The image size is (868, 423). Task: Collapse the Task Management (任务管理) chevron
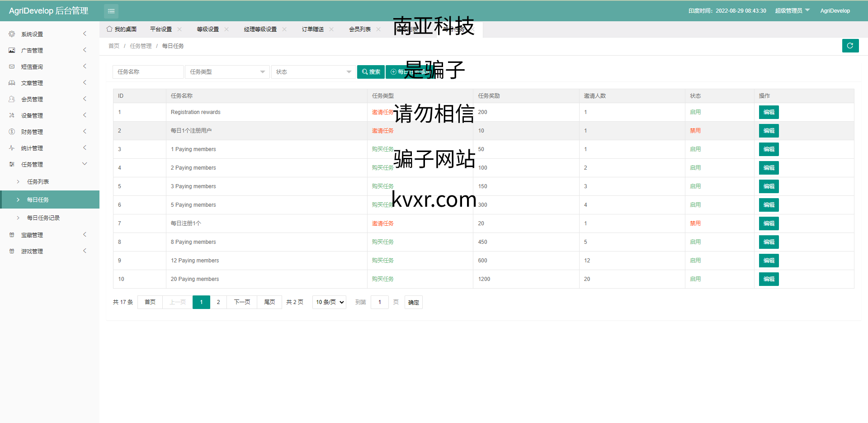(x=85, y=164)
